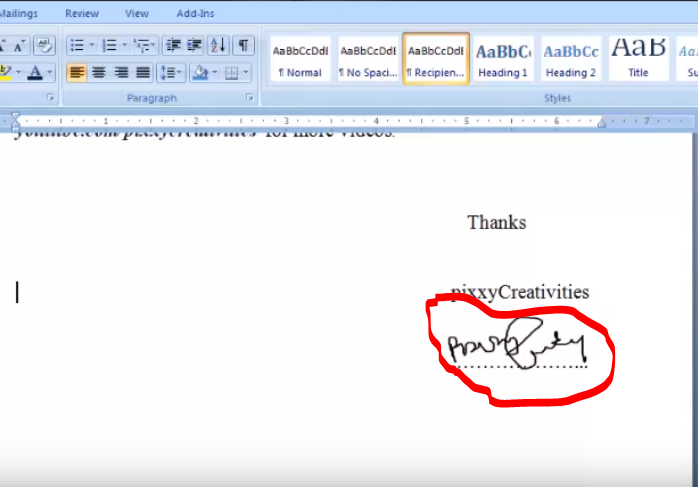Open the Font Color dropdown arrow

pyautogui.click(x=49, y=73)
